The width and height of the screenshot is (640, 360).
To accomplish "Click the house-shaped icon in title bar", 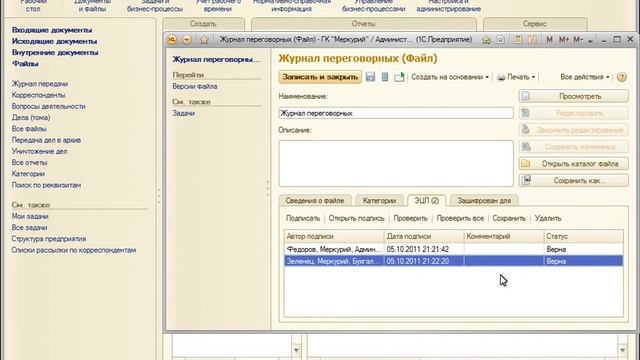I will coord(486,40).
